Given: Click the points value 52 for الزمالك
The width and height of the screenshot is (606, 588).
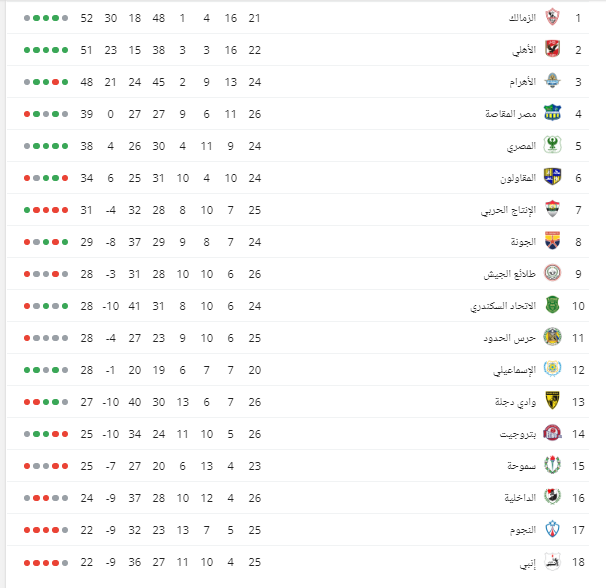Looking at the screenshot, I should coord(87,18).
